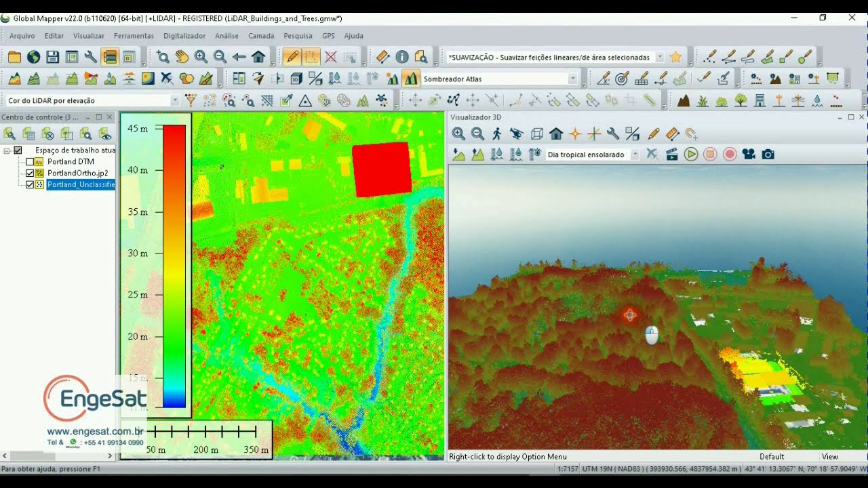The height and width of the screenshot is (488, 868).
Task: Open the GPS menu
Action: pyautogui.click(x=328, y=36)
